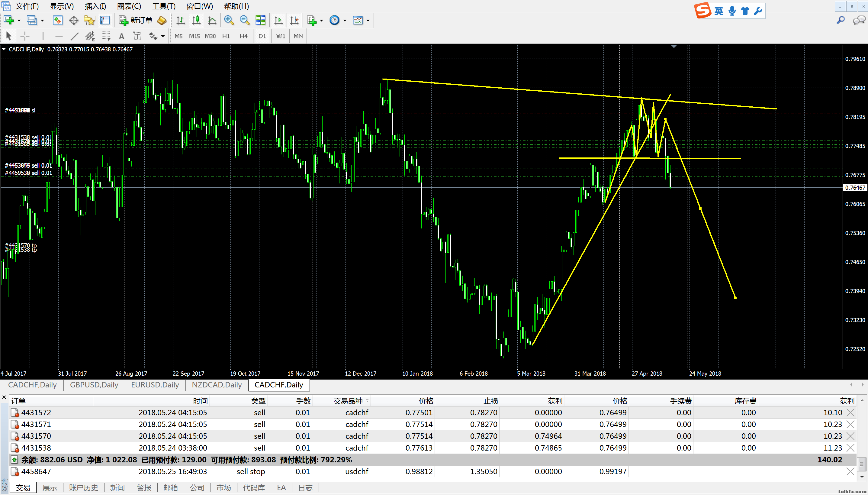Click the zoom out magnifier
The width and height of the screenshot is (868, 495).
pyautogui.click(x=245, y=21)
